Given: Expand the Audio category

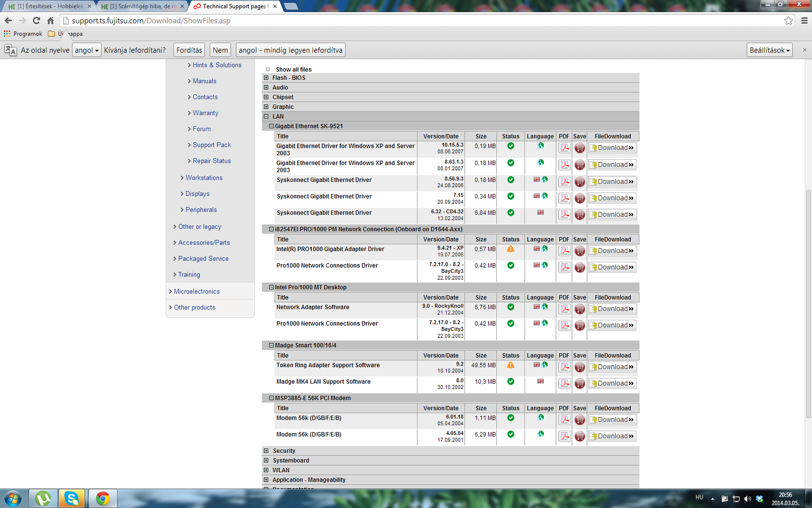Looking at the screenshot, I should click(266, 87).
